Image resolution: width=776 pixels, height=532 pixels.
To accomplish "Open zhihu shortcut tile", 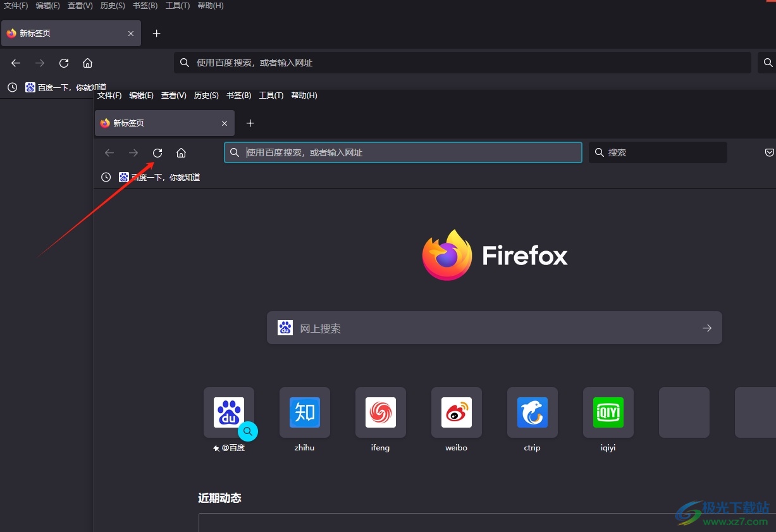I will (305, 412).
